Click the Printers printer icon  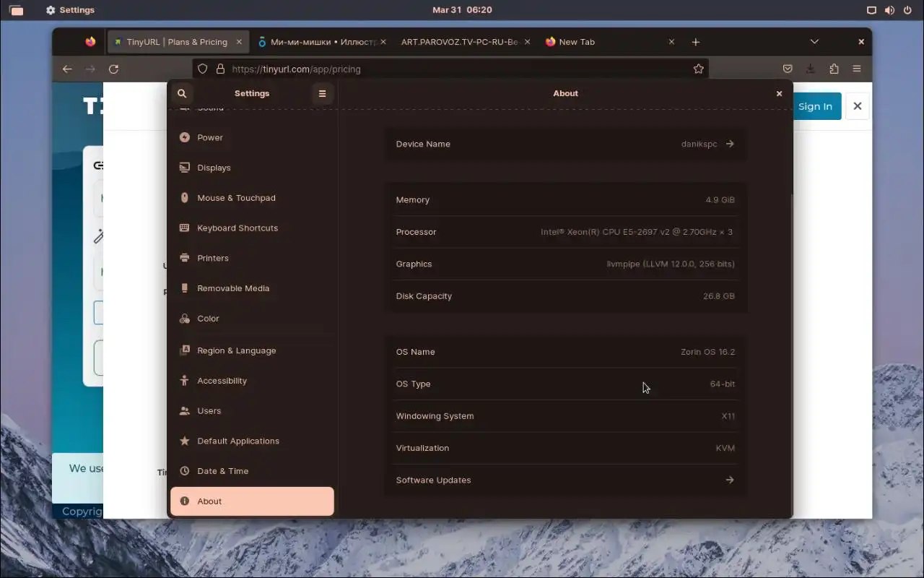coord(184,258)
